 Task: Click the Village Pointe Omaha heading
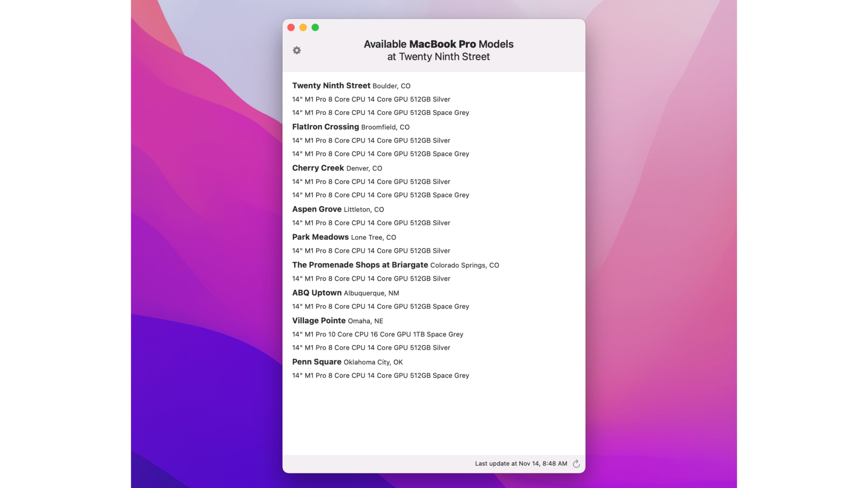pos(319,320)
